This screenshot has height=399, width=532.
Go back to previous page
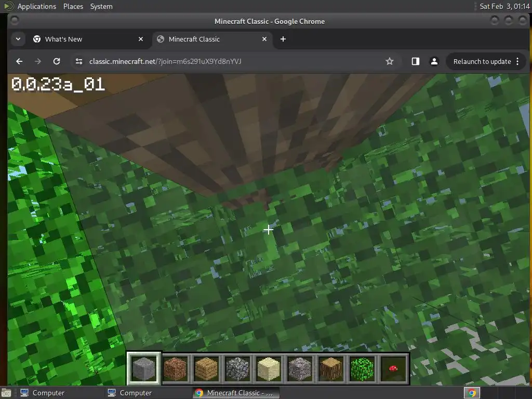[19, 61]
